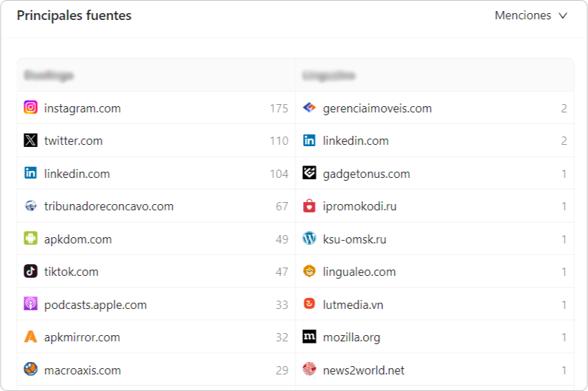The height and width of the screenshot is (391, 588).
Task: Click the X Twitter logo icon
Action: 30,140
